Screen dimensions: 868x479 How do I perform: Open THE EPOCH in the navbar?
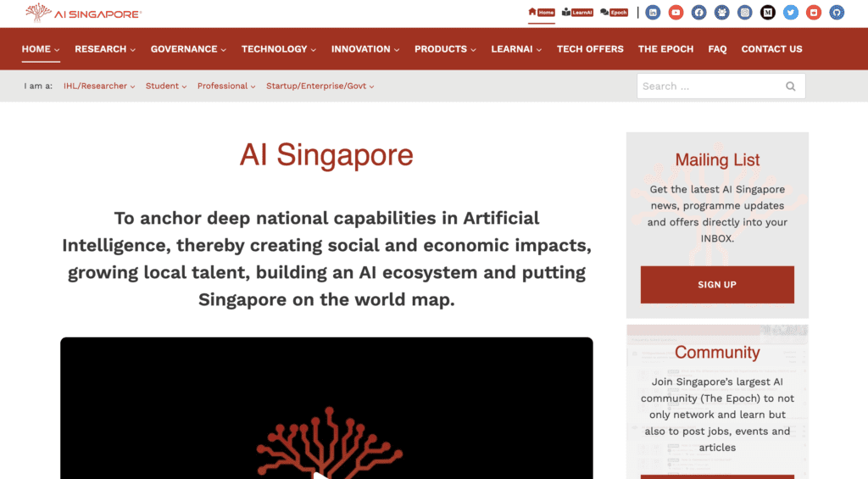pyautogui.click(x=665, y=49)
